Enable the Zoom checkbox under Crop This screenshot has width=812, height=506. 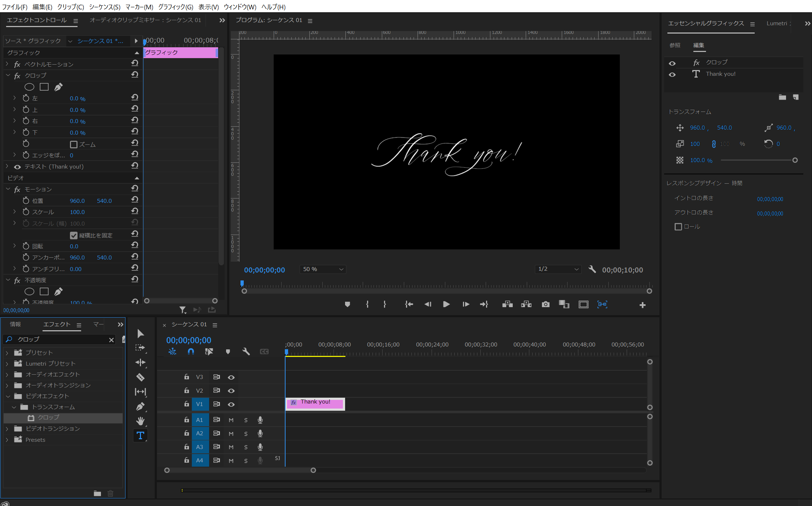[x=74, y=144]
